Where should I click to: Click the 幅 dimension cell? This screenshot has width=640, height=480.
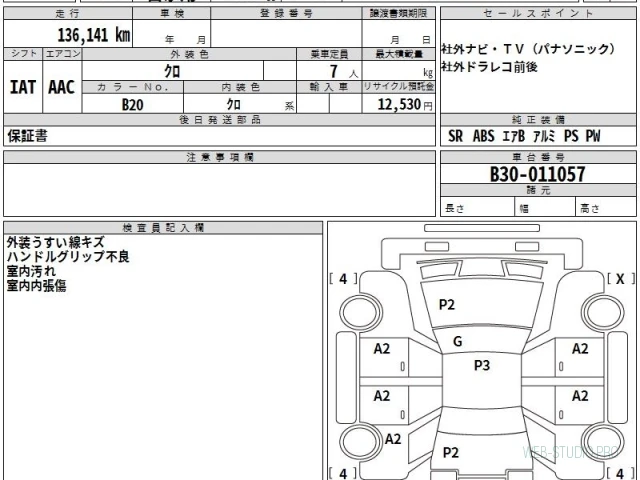pyautogui.click(x=545, y=208)
